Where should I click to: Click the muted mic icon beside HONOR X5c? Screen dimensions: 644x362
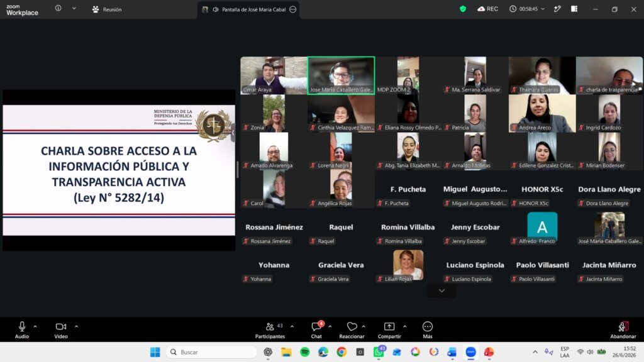point(514,203)
